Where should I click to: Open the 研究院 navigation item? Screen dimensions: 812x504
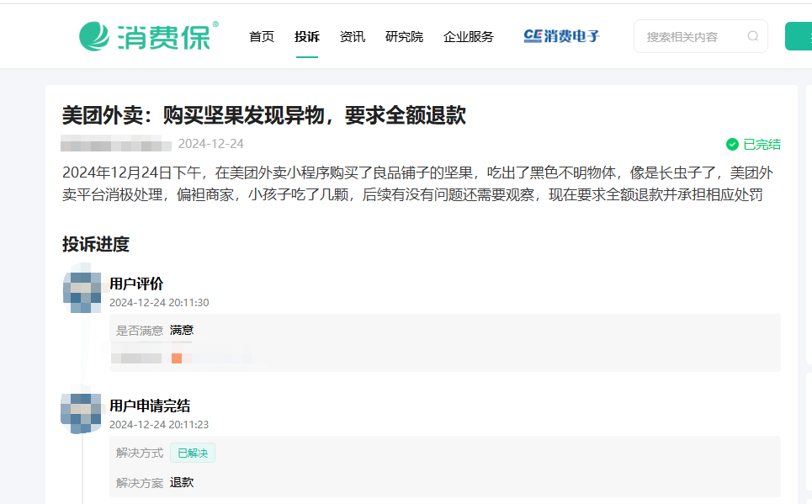point(404,36)
